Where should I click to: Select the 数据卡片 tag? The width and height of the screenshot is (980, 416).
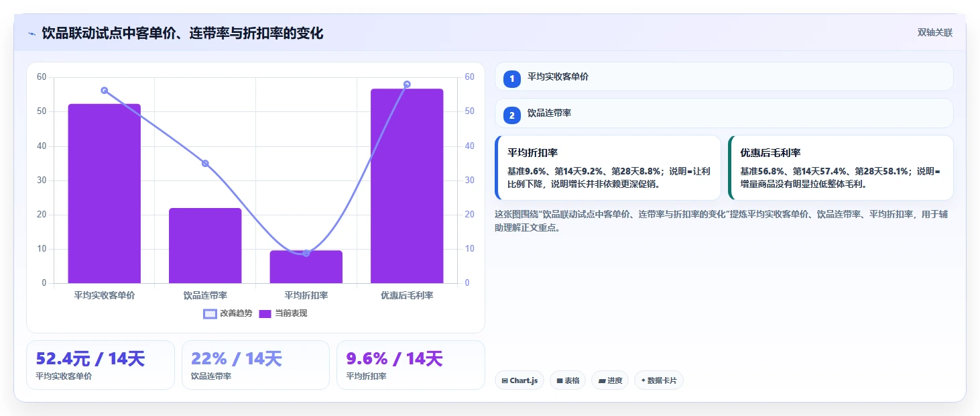pyautogui.click(x=659, y=380)
